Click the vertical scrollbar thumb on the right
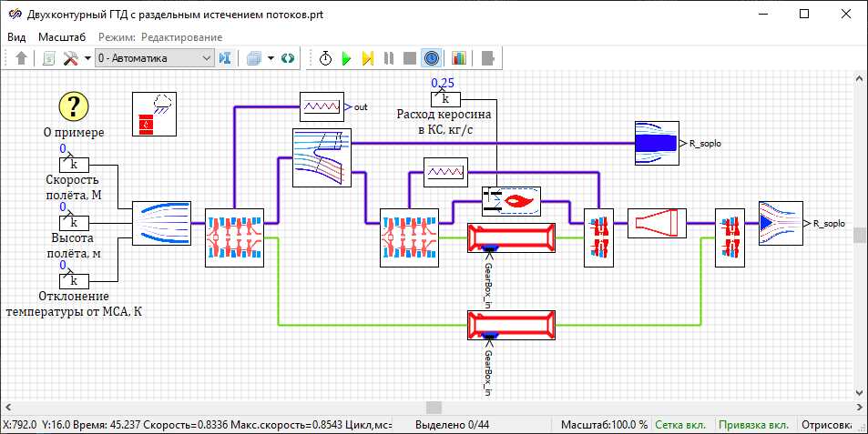Viewport: 868px width, 434px height. (860, 235)
